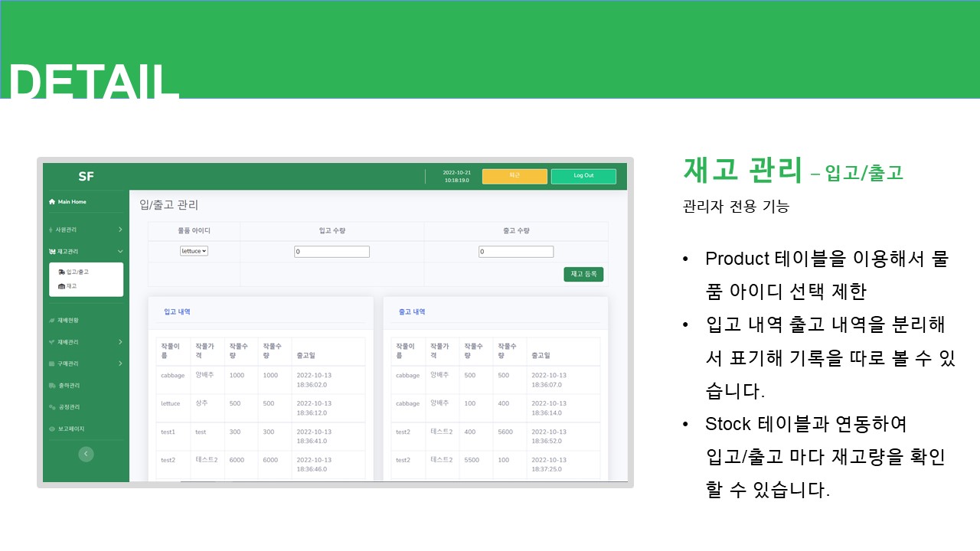Click the 출하관리 truck icon

coord(52,386)
